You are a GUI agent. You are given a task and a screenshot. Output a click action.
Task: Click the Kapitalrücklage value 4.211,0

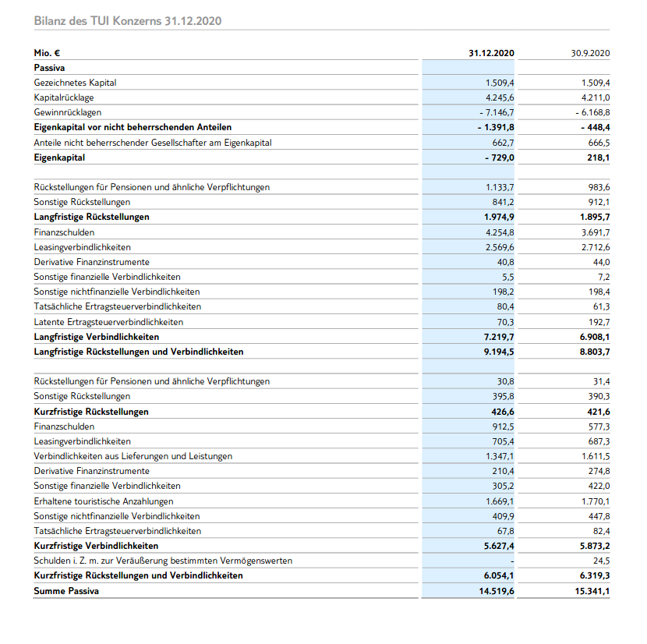[596, 97]
